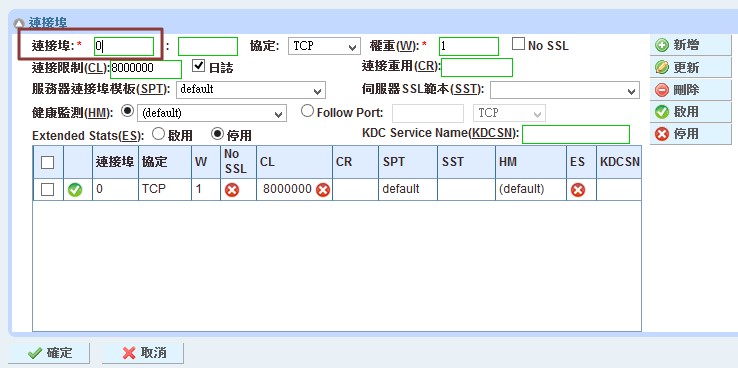Click the CR column header

pos(355,162)
